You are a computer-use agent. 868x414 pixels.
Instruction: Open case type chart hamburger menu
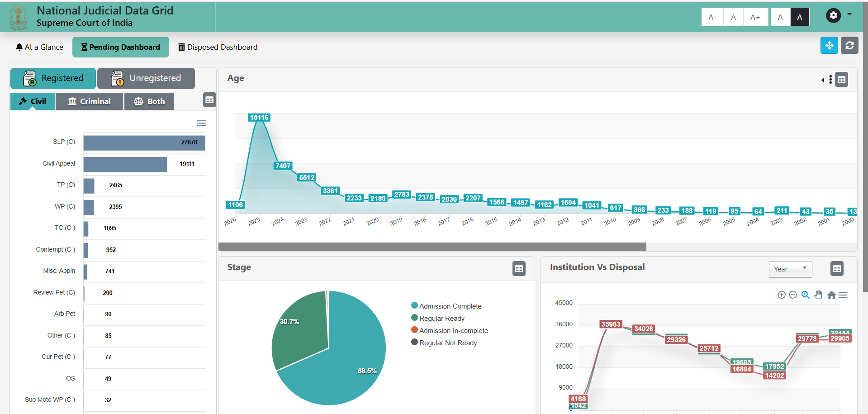[202, 123]
